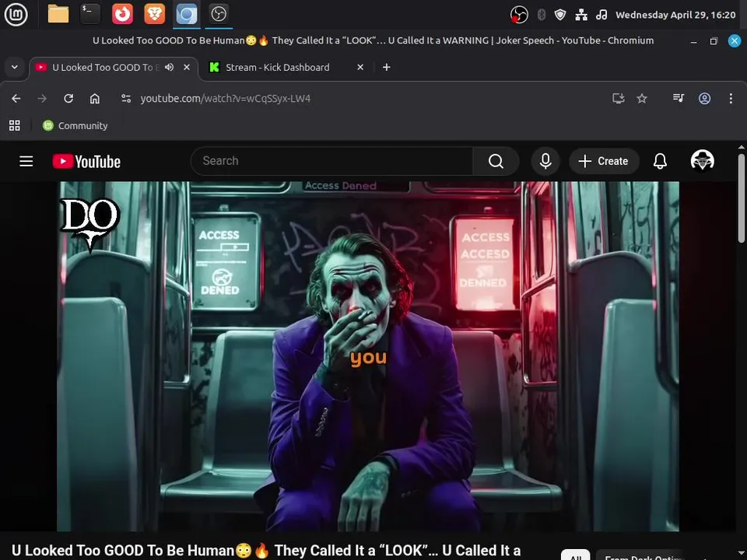Screen dimensions: 747x560
Task: Open a new browser tab
Action: point(387,67)
